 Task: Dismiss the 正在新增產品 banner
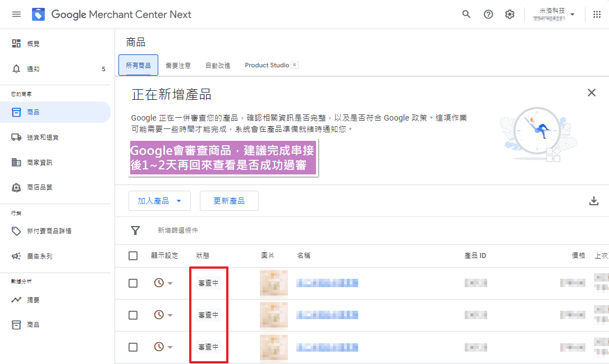click(592, 93)
